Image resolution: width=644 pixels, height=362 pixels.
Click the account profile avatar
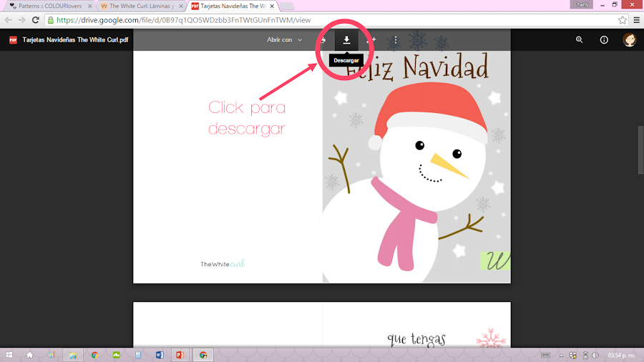pyautogui.click(x=629, y=40)
